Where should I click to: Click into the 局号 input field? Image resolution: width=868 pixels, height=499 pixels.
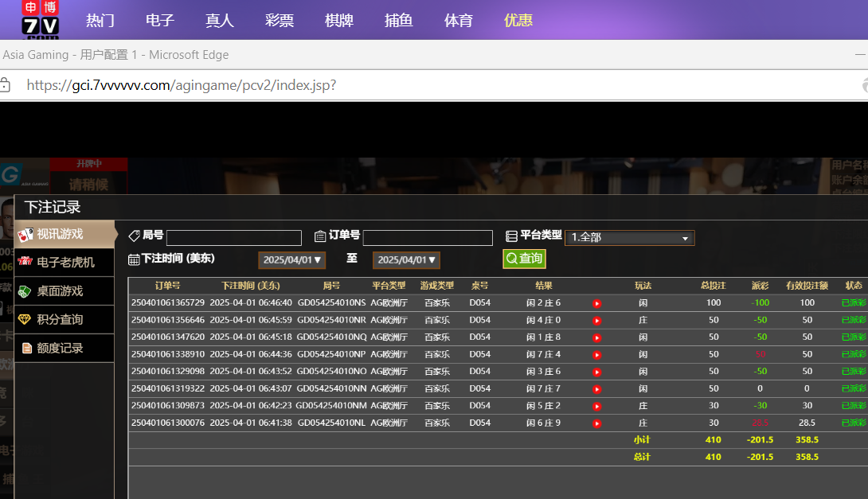(234, 238)
